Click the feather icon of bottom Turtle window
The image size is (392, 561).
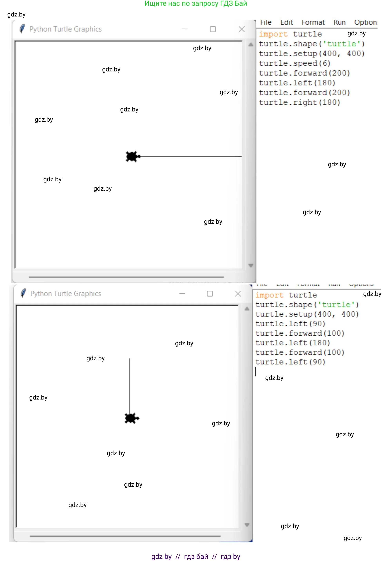click(x=23, y=293)
